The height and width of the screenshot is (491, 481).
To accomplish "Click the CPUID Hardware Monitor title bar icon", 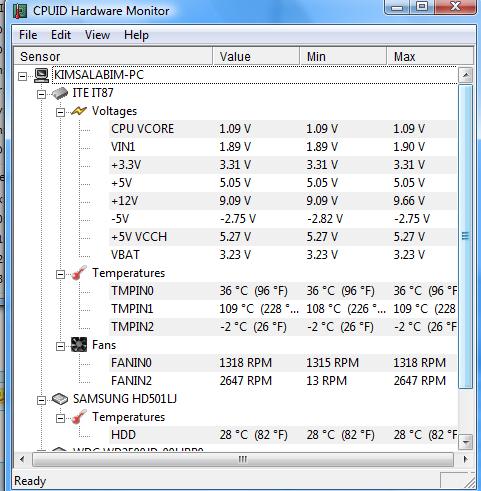I will click(x=20, y=10).
